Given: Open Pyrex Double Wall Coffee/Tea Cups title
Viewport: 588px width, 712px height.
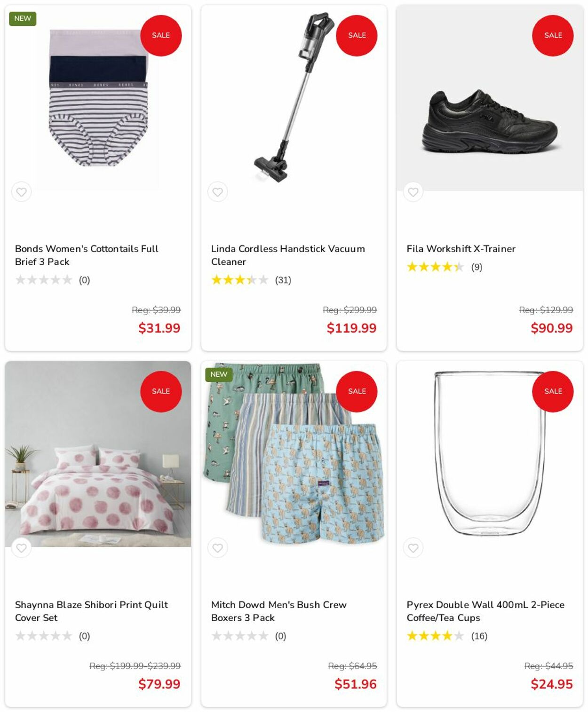Looking at the screenshot, I should point(485,611).
